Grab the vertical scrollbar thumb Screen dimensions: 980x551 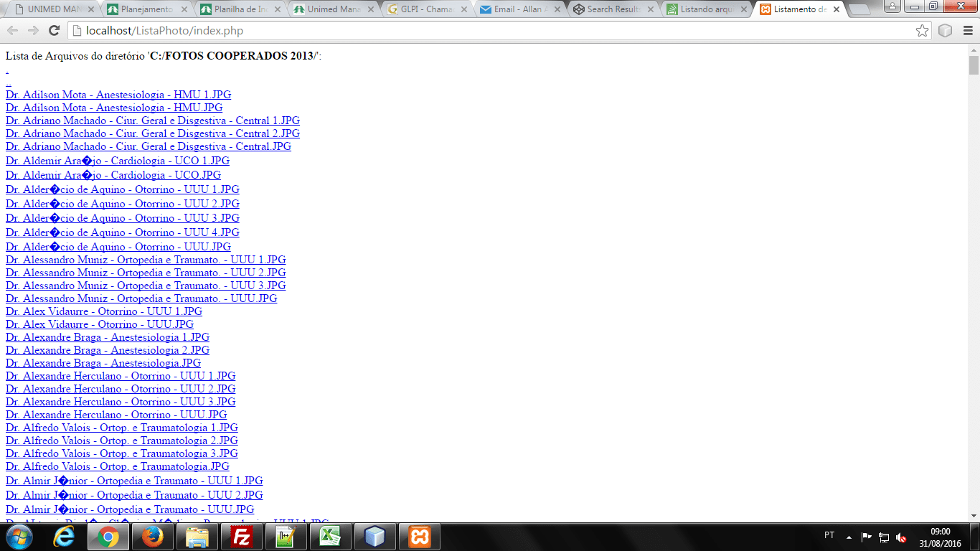coord(974,65)
